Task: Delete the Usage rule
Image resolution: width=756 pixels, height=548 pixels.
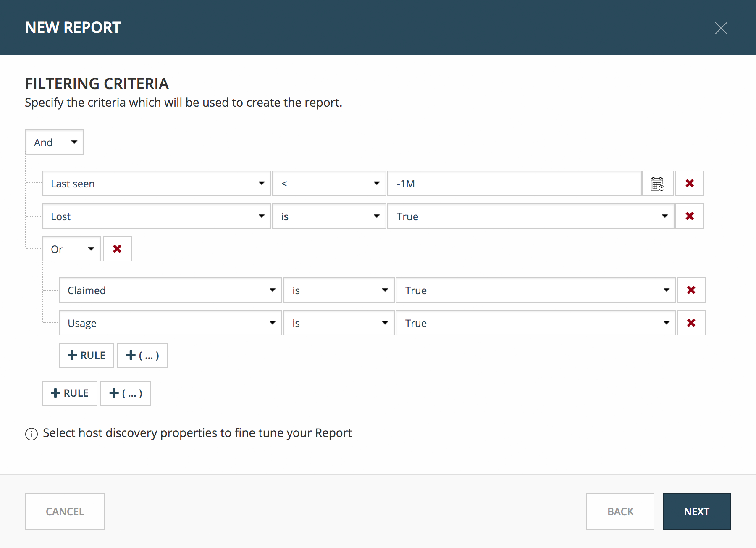Action: pos(691,323)
